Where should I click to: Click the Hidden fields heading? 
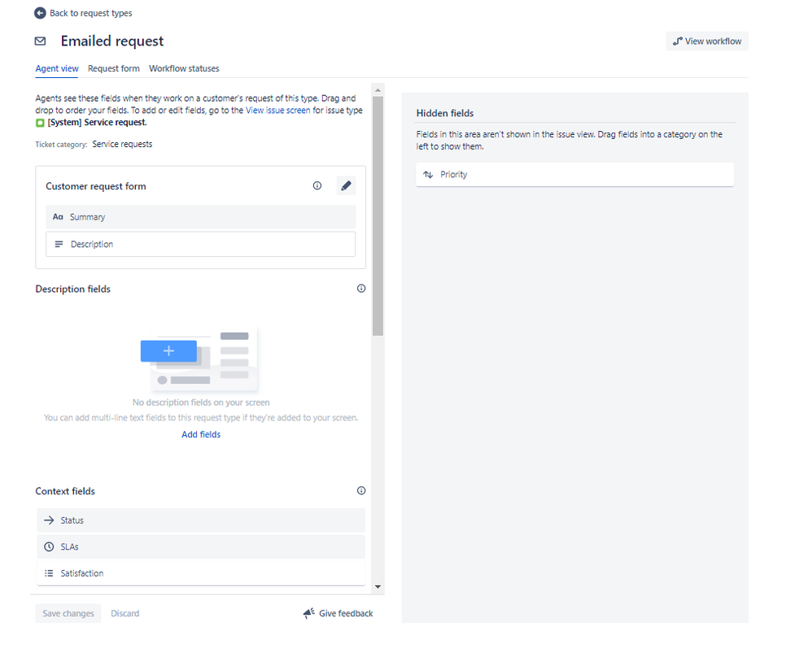coord(445,113)
